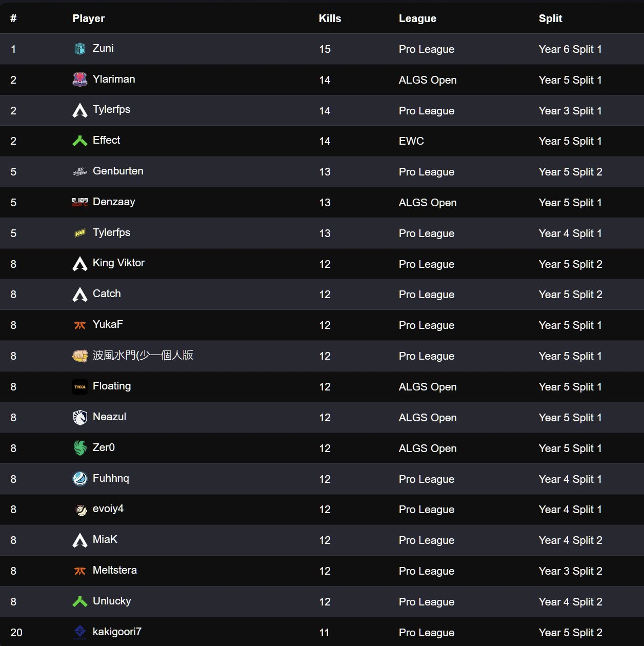Click the Apex logo beside King Viktor
This screenshot has height=646, width=644.
coord(80,264)
